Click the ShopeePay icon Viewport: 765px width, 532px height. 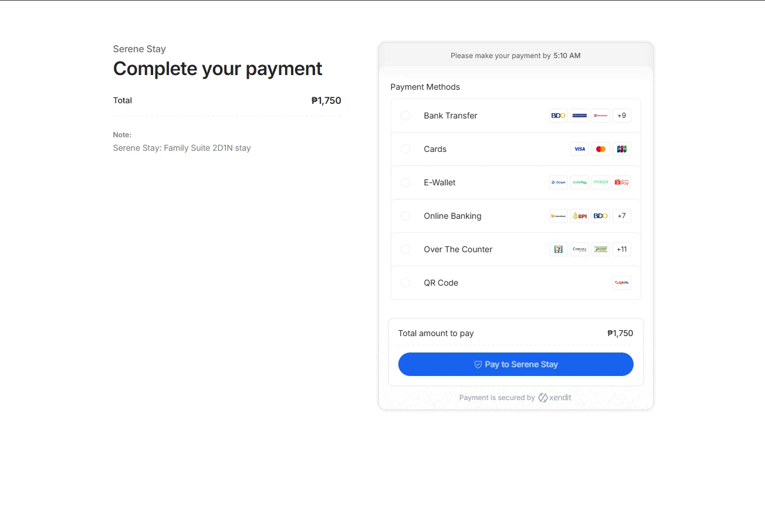click(621, 182)
